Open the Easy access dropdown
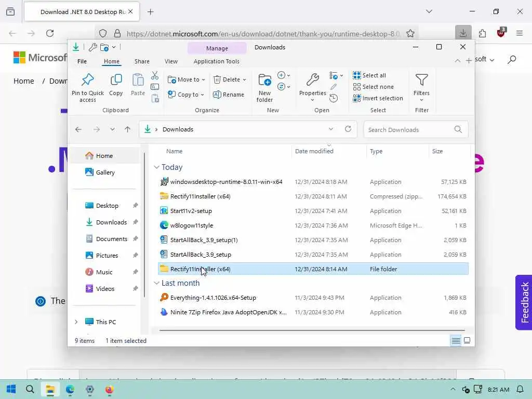The image size is (532, 399). pyautogui.click(x=284, y=87)
